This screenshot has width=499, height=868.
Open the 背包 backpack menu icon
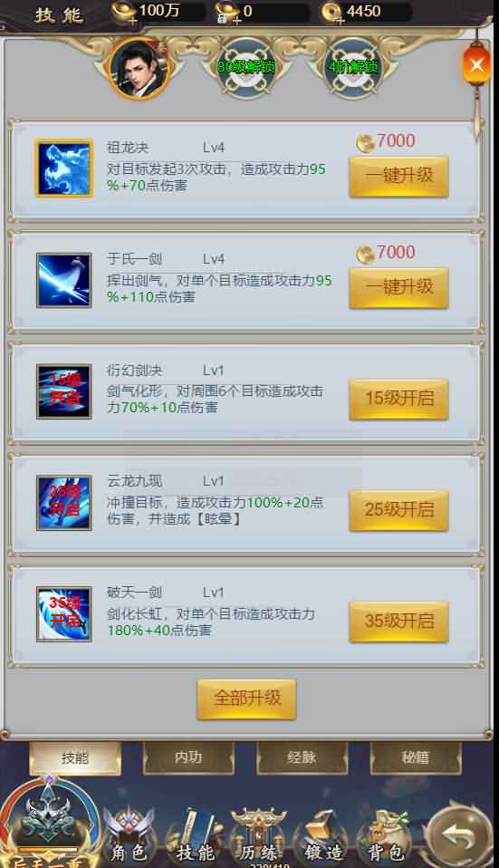[x=386, y=834]
